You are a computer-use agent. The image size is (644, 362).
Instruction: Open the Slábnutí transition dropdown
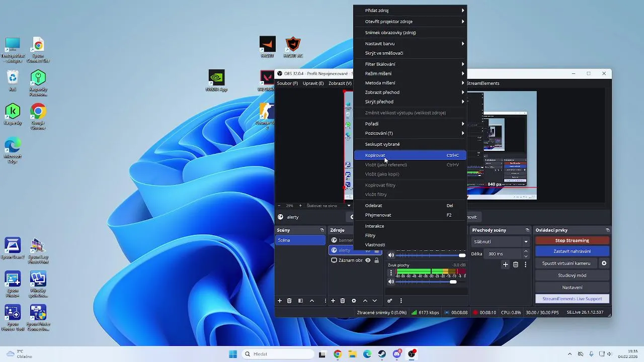coord(501,242)
